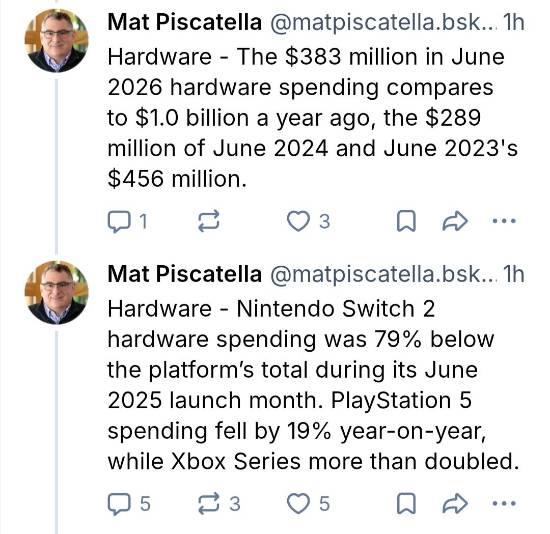
Task: Open @matpiscatella handle on first post
Action: pos(384,23)
